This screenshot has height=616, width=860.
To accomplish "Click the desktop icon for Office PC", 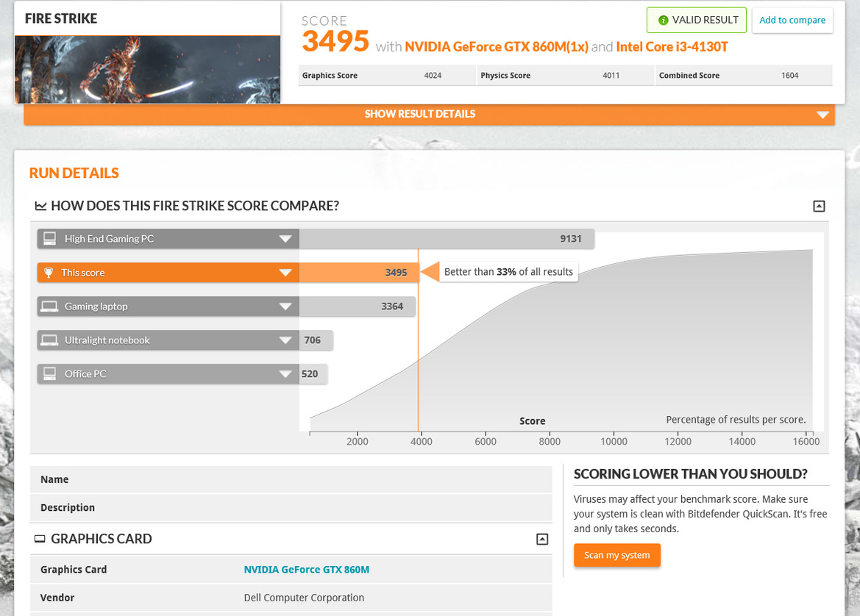I will (49, 373).
